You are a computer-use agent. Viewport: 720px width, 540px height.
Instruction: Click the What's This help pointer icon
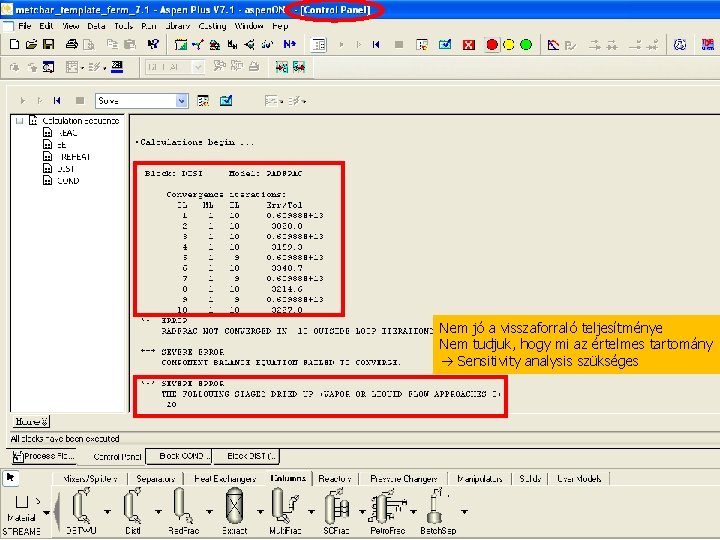153,44
